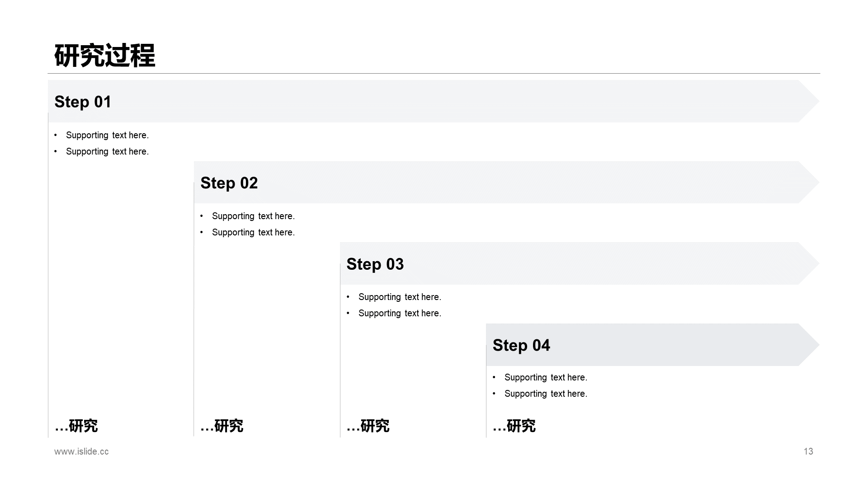Select the …研究 label in first column
The height and width of the screenshot is (488, 868).
76,426
